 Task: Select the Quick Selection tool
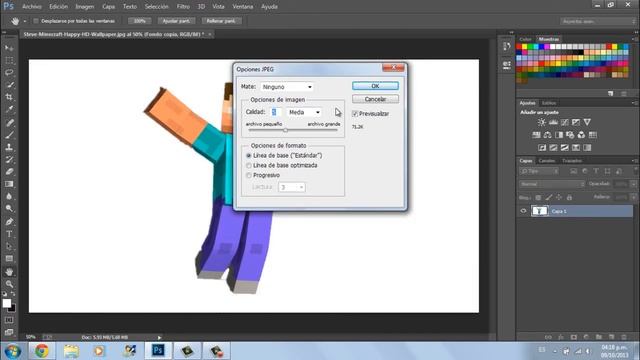point(9,85)
